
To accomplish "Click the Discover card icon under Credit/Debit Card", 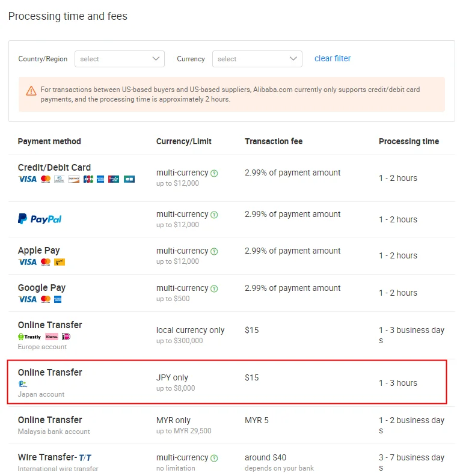I will (74, 179).
